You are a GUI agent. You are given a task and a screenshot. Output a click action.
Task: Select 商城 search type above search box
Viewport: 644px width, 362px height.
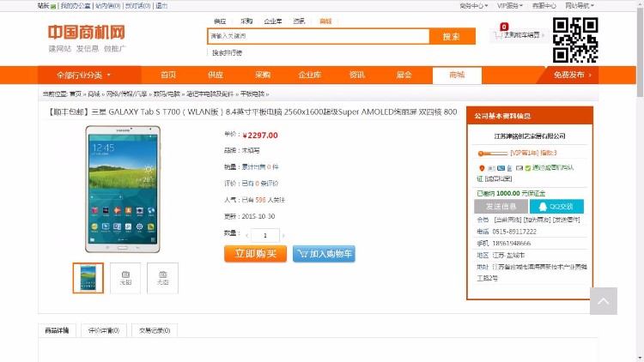click(x=325, y=21)
